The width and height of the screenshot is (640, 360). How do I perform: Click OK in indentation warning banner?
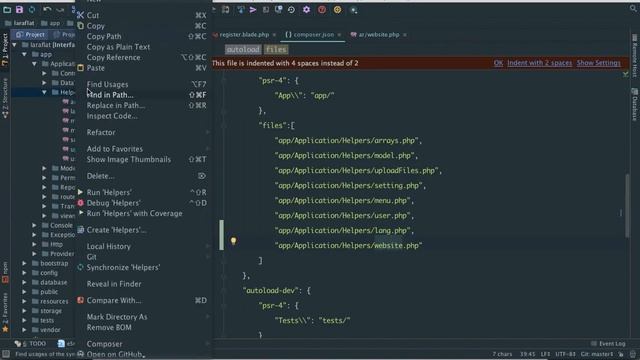pyautogui.click(x=498, y=63)
